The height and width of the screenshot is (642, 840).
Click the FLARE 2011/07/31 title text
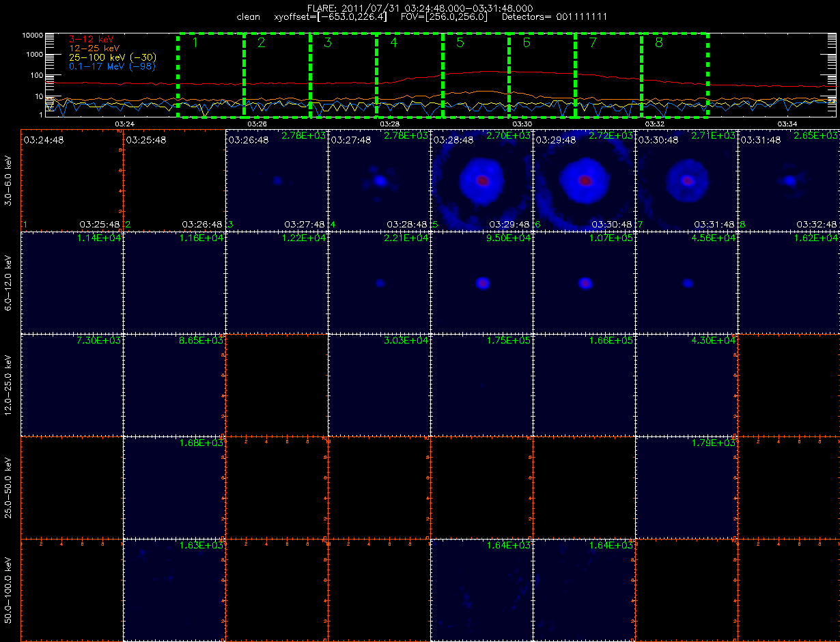(x=420, y=8)
